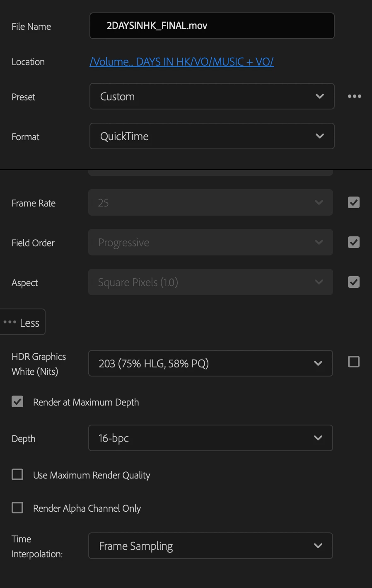
Task: Open the export location path link
Action: 181,62
